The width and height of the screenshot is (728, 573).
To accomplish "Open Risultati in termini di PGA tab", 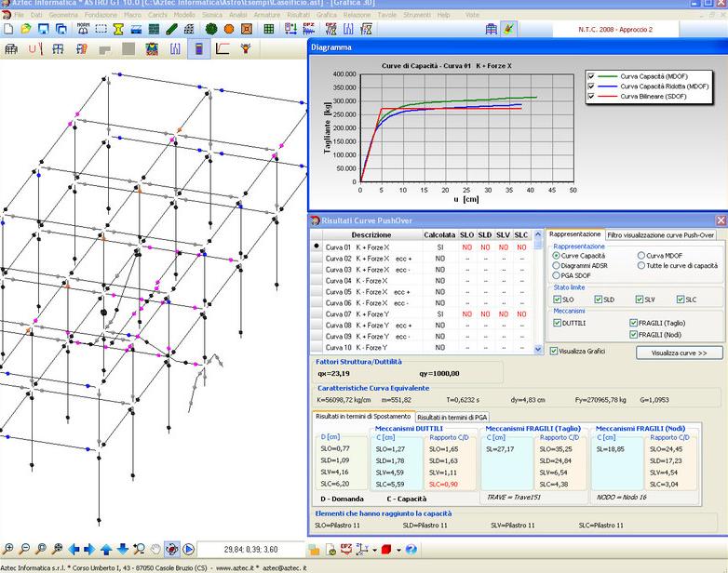I will click(x=452, y=418).
